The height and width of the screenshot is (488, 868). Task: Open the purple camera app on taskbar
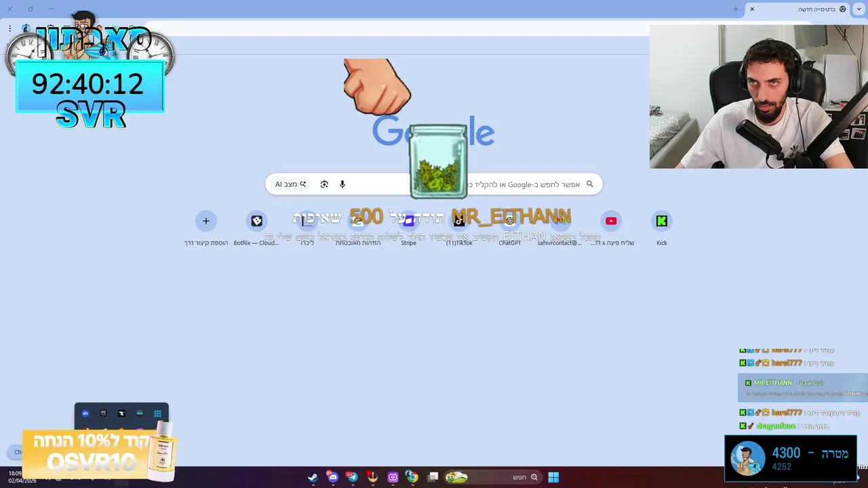(x=393, y=477)
